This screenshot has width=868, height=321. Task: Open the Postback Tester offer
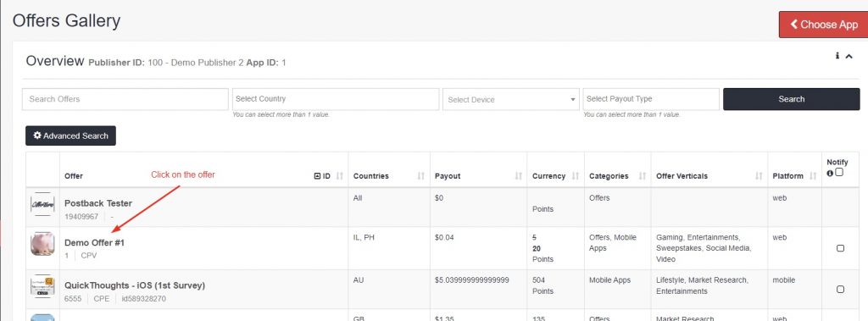(98, 203)
